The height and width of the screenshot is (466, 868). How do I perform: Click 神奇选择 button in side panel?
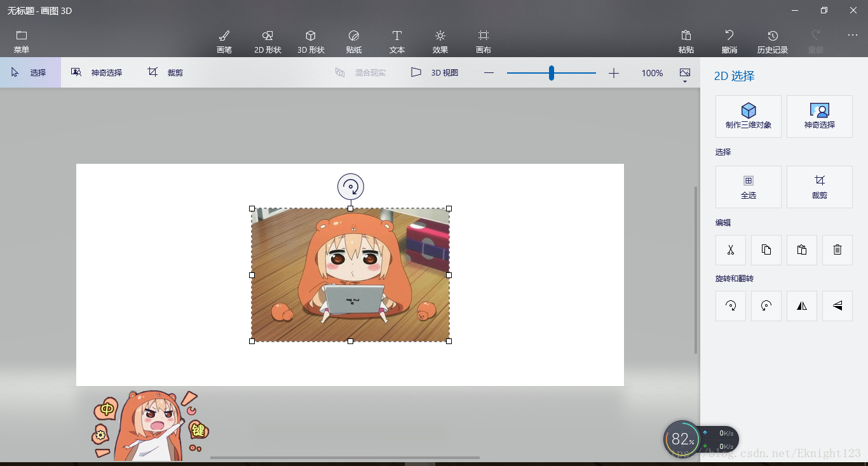pyautogui.click(x=820, y=116)
